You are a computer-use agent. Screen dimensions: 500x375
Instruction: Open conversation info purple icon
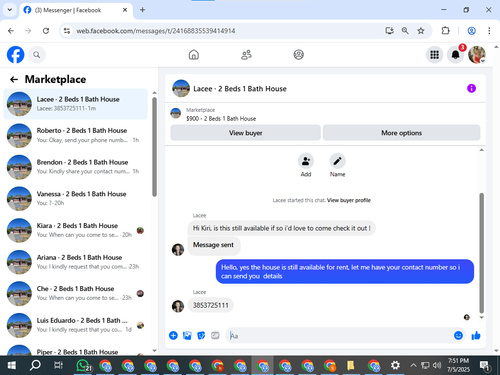(471, 88)
